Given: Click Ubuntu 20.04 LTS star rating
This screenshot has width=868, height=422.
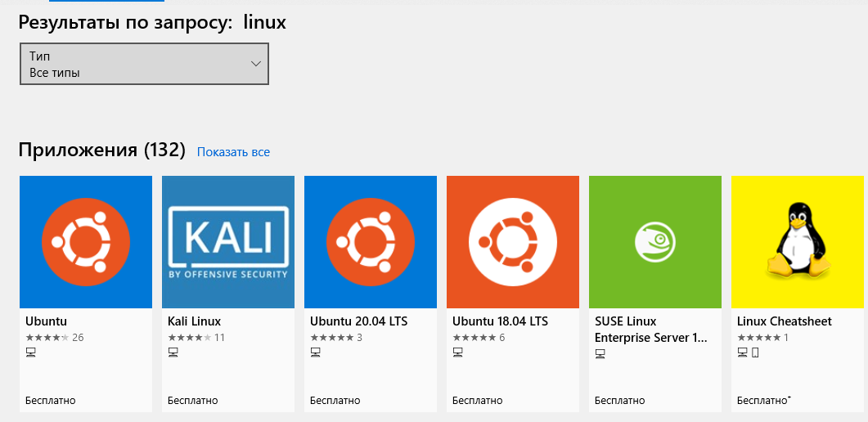Looking at the screenshot, I should (331, 338).
